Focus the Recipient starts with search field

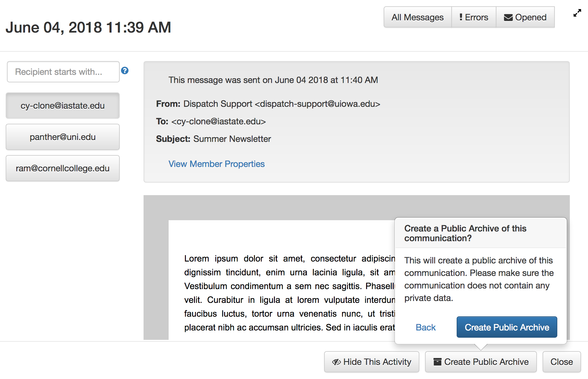point(63,72)
